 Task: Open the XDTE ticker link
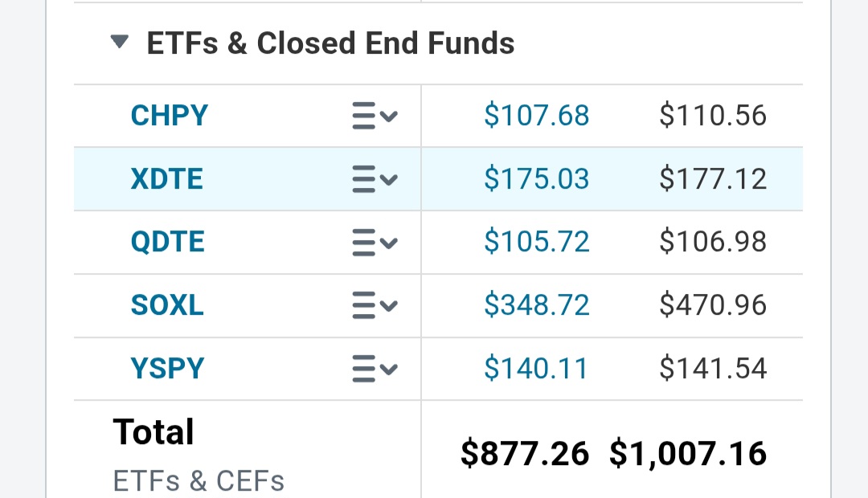(x=166, y=179)
